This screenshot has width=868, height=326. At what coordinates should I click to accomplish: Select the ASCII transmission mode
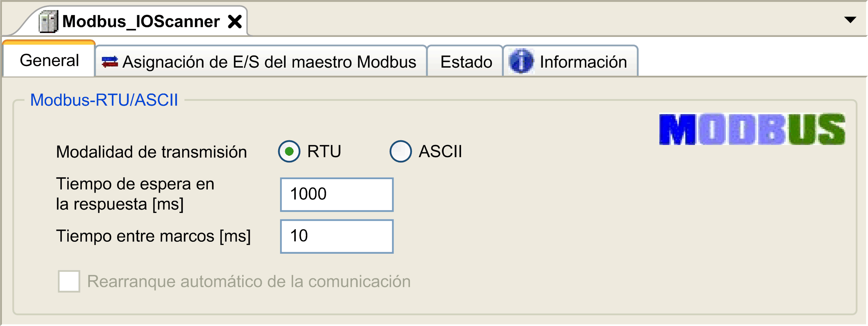pos(400,151)
